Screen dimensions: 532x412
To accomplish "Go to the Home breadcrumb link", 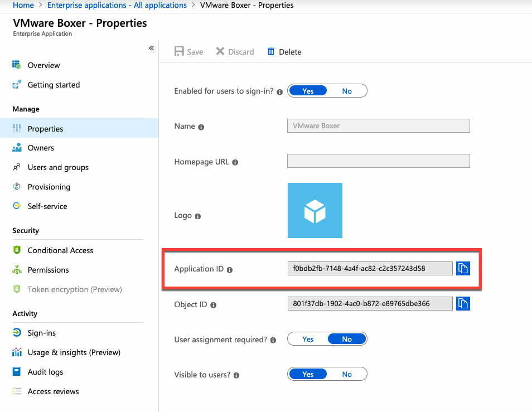I will [23, 5].
